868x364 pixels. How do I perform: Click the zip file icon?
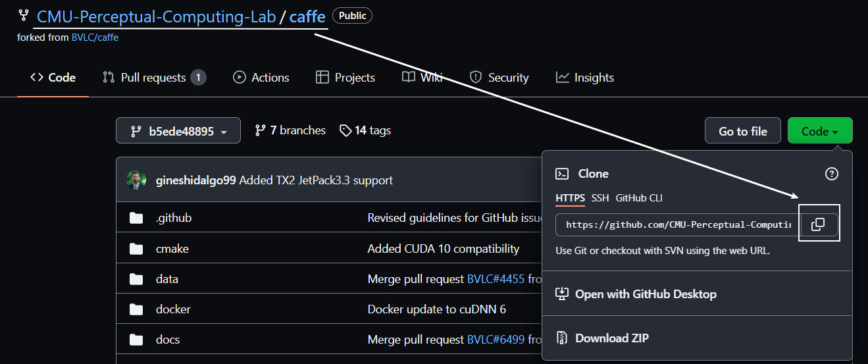pos(562,338)
